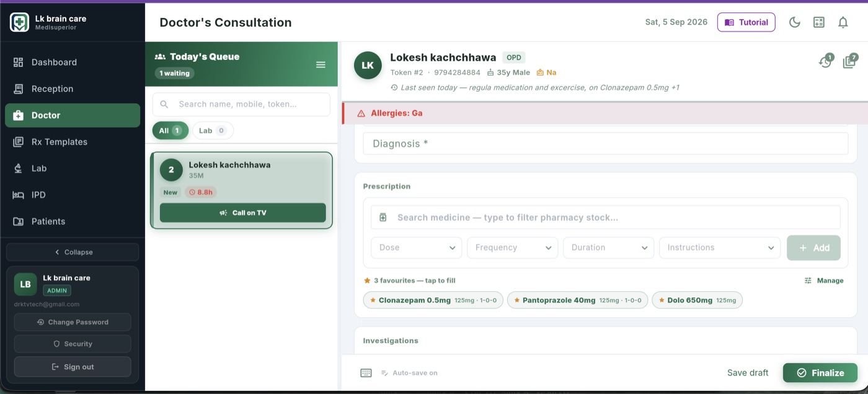Open the calculator icon in header

819,22
